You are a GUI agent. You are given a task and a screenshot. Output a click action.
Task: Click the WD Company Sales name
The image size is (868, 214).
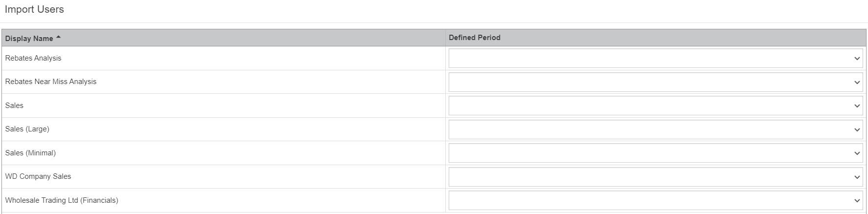point(38,176)
